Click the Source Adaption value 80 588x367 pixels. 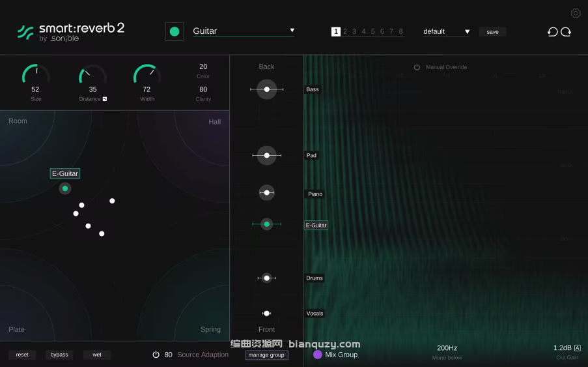click(169, 355)
